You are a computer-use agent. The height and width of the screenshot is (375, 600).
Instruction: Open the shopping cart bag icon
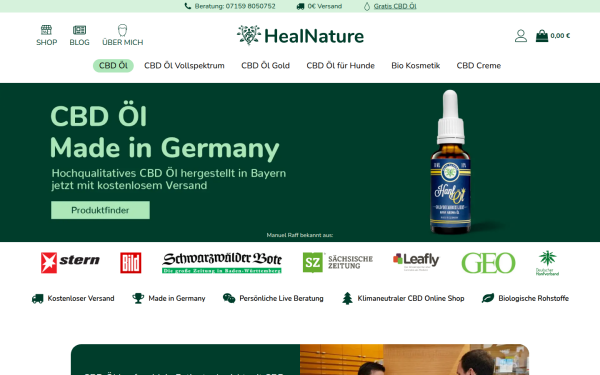click(541, 36)
